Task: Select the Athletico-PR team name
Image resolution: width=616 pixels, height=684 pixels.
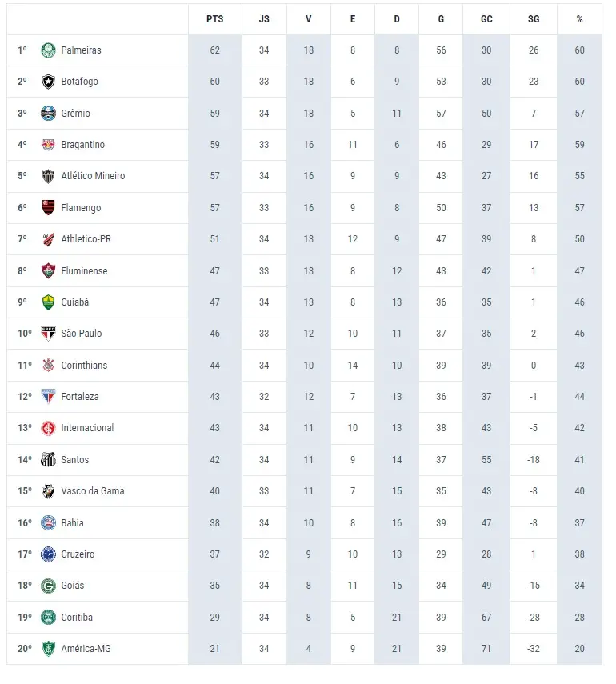Action: click(x=86, y=239)
